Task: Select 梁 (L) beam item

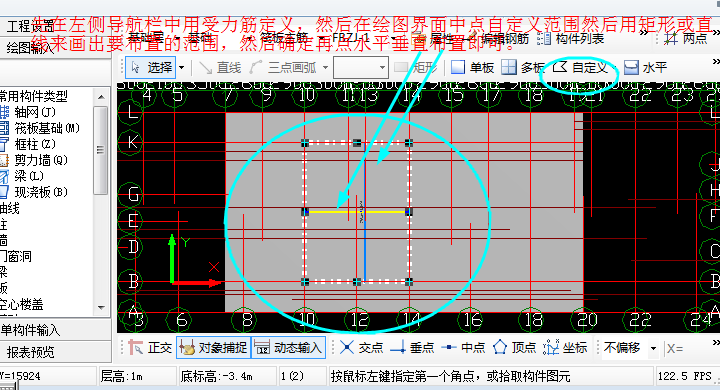Action: (22, 176)
